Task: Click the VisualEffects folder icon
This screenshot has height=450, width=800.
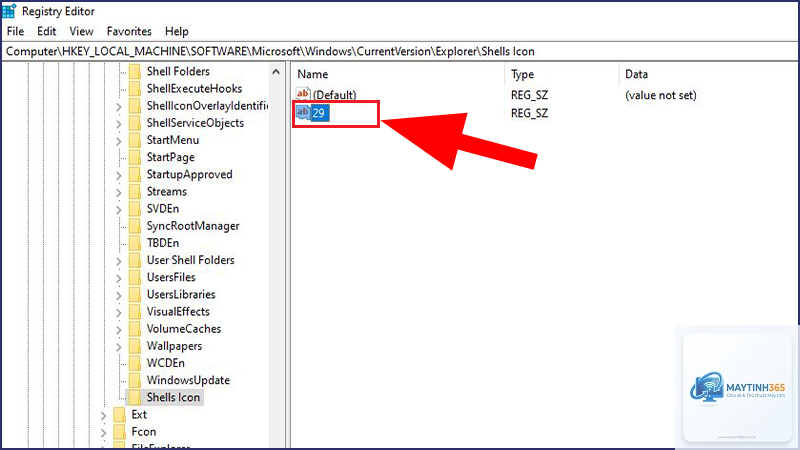Action: pyautogui.click(x=135, y=311)
